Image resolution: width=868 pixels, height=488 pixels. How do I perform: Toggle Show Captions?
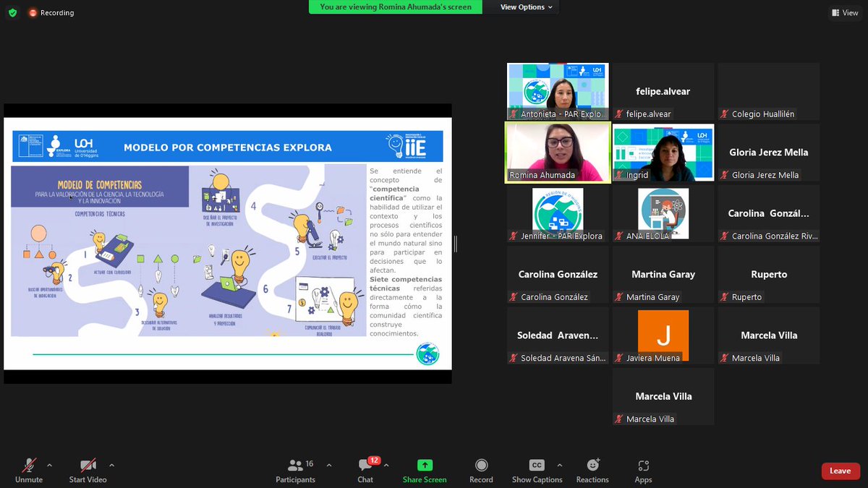(537, 471)
